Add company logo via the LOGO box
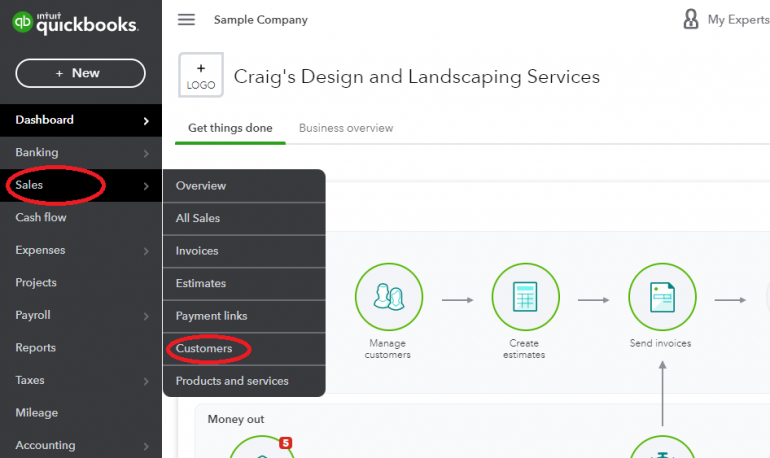 [x=201, y=76]
